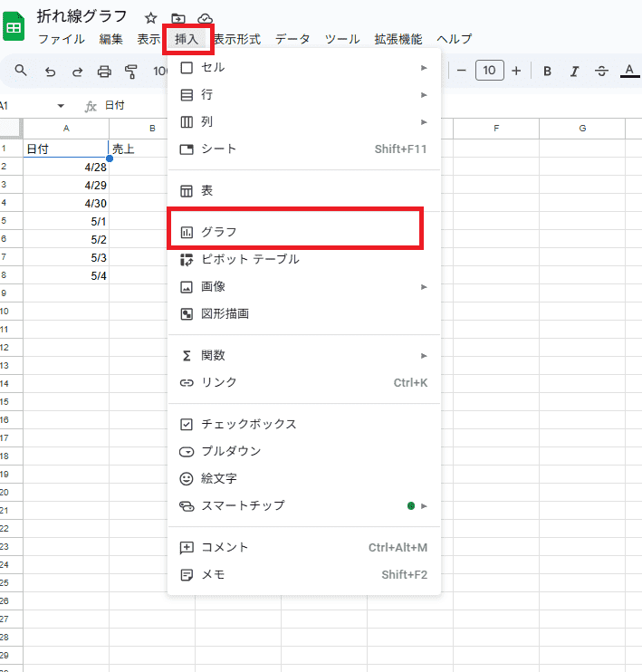Toggle italic formatting

[574, 72]
